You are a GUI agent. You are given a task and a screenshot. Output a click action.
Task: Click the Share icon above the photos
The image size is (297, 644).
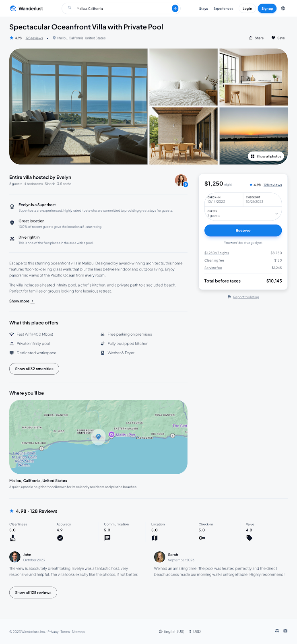click(251, 38)
